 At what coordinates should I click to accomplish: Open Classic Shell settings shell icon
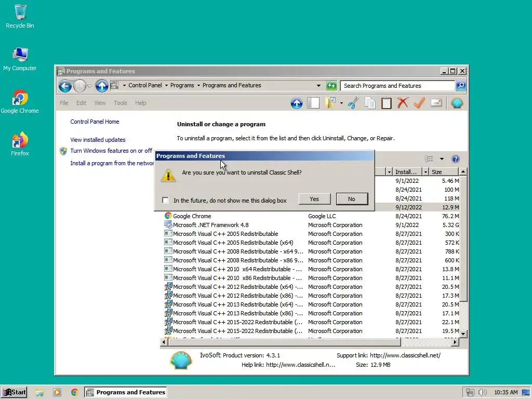457,103
